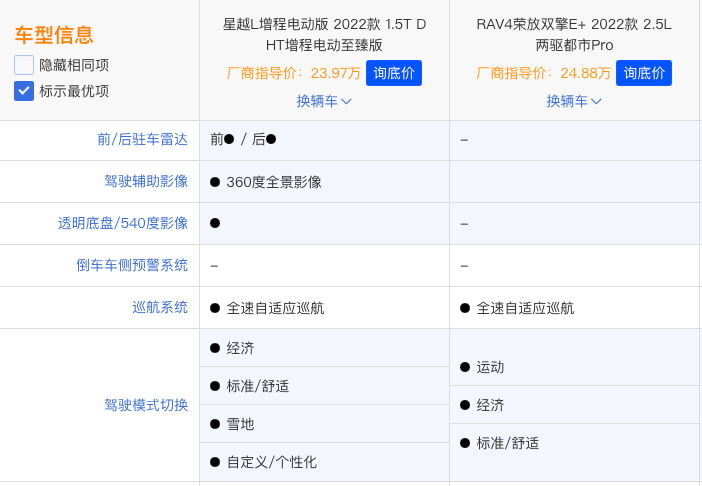Open RAV4荣放双擎E+ 2022款 model title

574,34
